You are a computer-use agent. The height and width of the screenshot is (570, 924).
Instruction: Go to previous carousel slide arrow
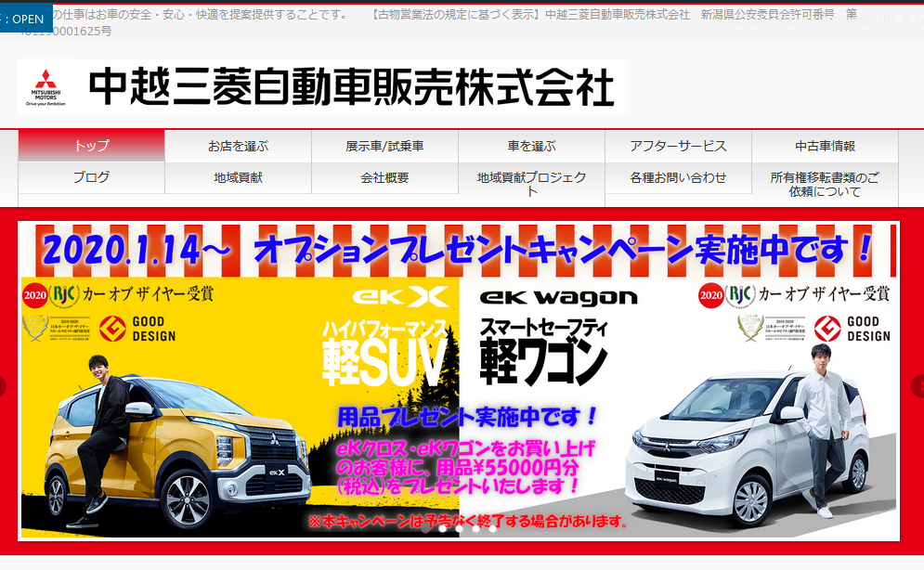[x=3, y=386]
